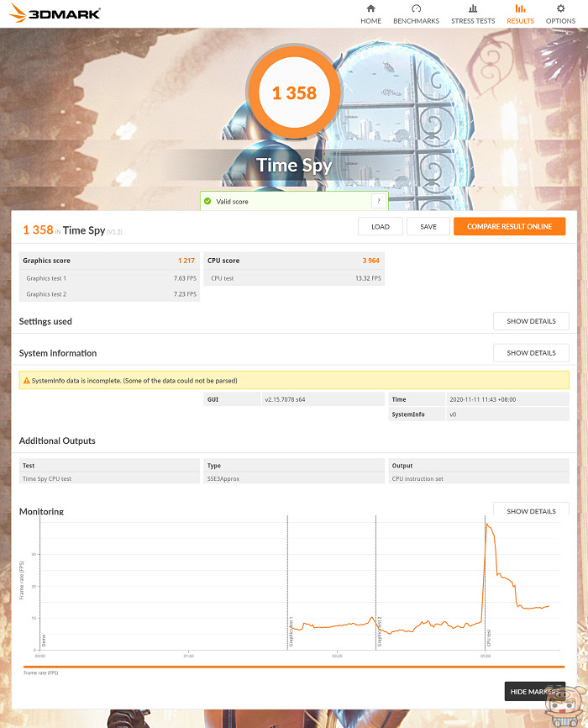The image size is (588, 728).
Task: Click the Results bar icon
Action: 520,8
